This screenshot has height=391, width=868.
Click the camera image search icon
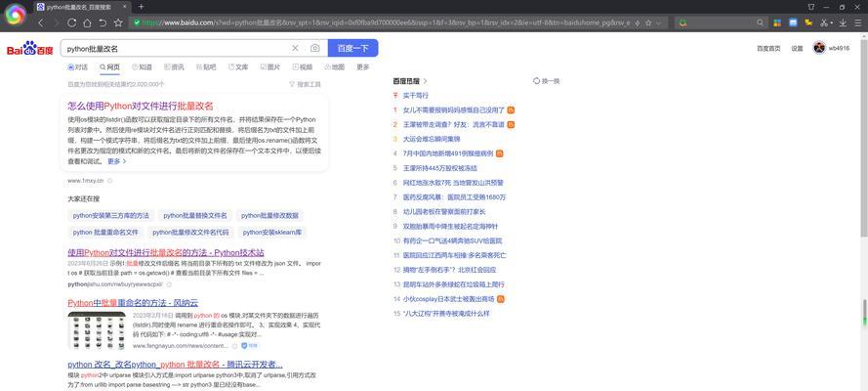pos(315,48)
